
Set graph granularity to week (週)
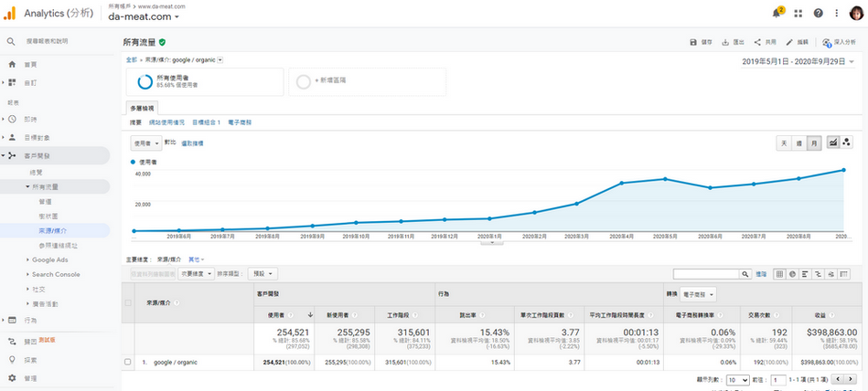[x=798, y=143]
